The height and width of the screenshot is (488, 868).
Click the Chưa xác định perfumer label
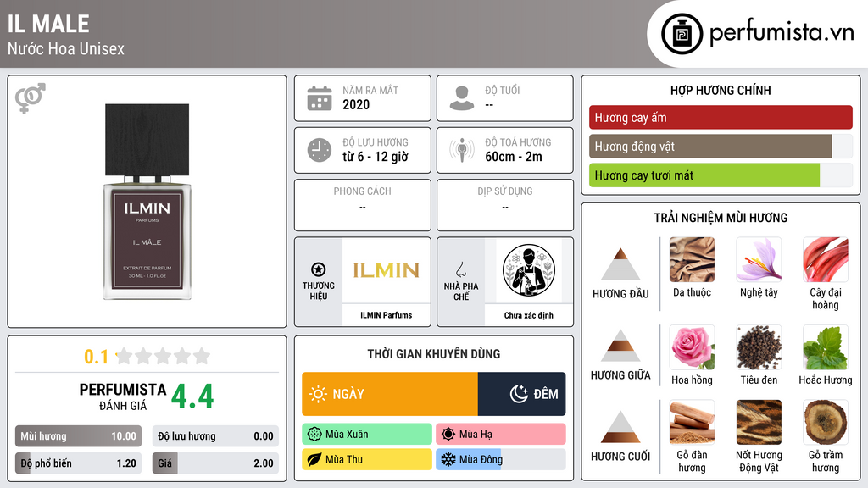tap(529, 315)
